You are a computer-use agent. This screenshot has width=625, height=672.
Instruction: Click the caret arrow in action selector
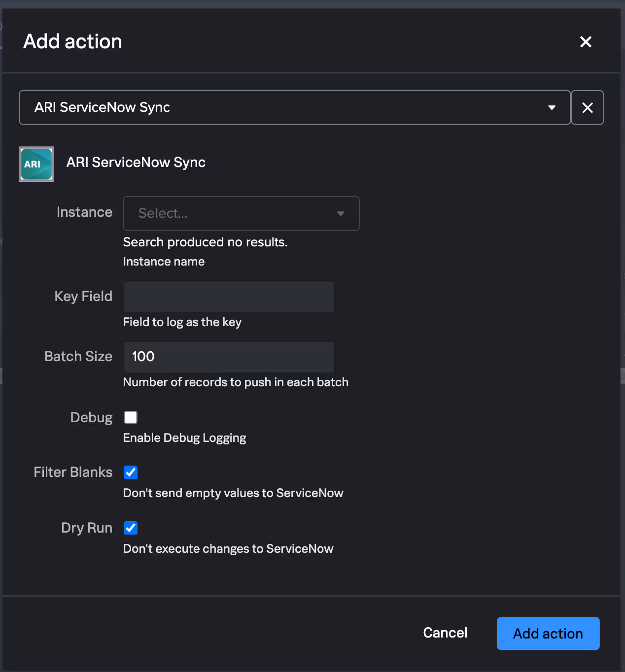coord(552,107)
